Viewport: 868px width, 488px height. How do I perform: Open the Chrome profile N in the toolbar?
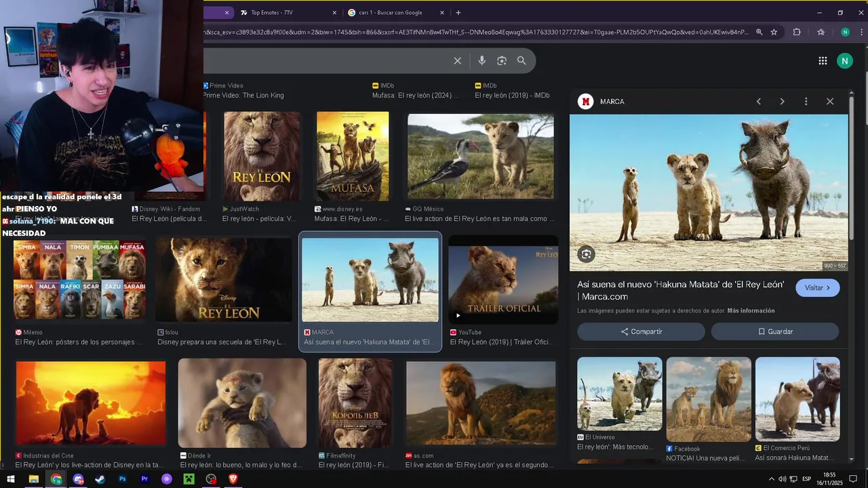tap(845, 32)
